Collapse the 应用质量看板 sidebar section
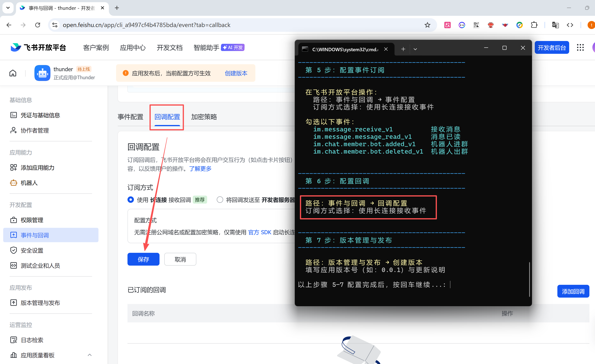This screenshot has height=364, width=595. click(90, 355)
